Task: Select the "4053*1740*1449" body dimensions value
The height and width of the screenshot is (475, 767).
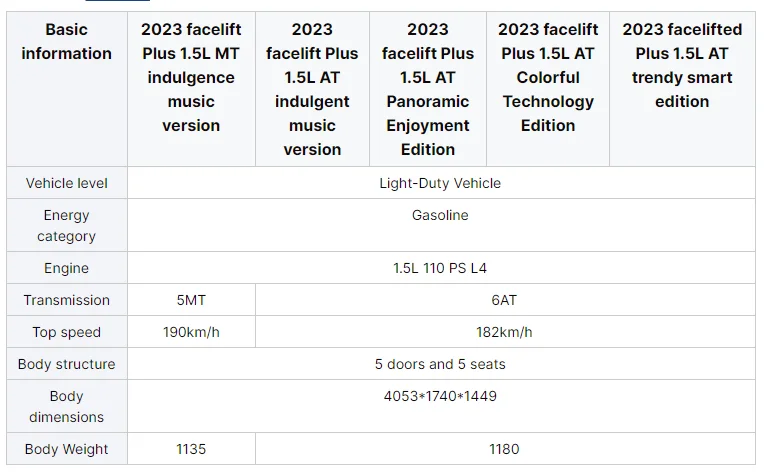Action: click(x=440, y=396)
